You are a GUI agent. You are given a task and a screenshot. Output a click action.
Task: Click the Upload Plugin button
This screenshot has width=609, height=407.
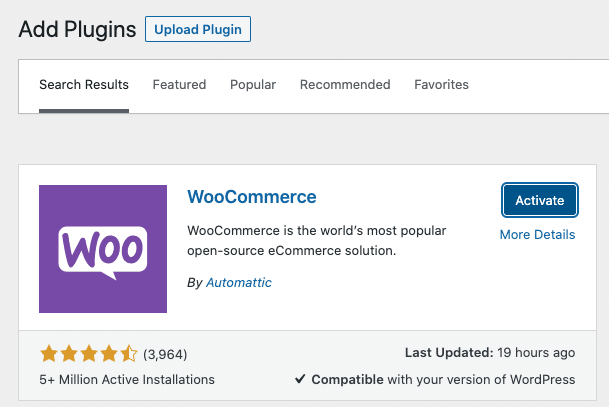tap(198, 29)
